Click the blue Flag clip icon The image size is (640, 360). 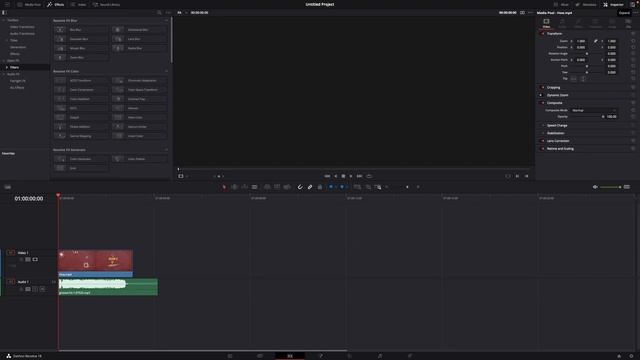[331, 187]
